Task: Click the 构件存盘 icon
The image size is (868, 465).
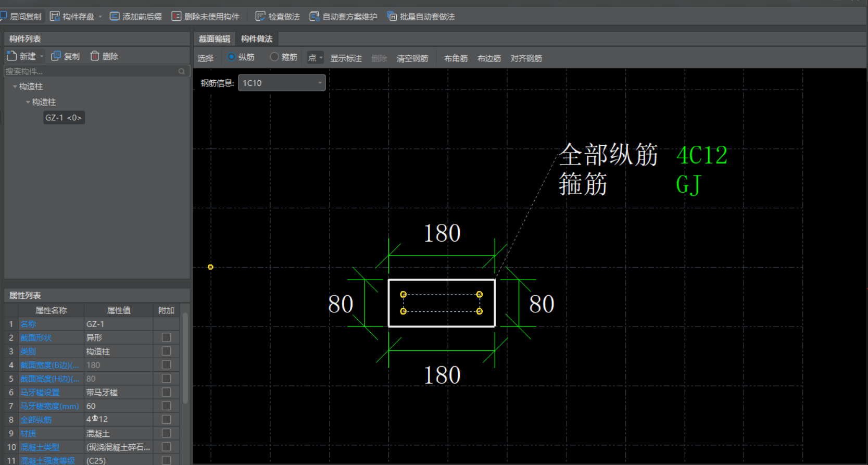Action: [x=55, y=17]
